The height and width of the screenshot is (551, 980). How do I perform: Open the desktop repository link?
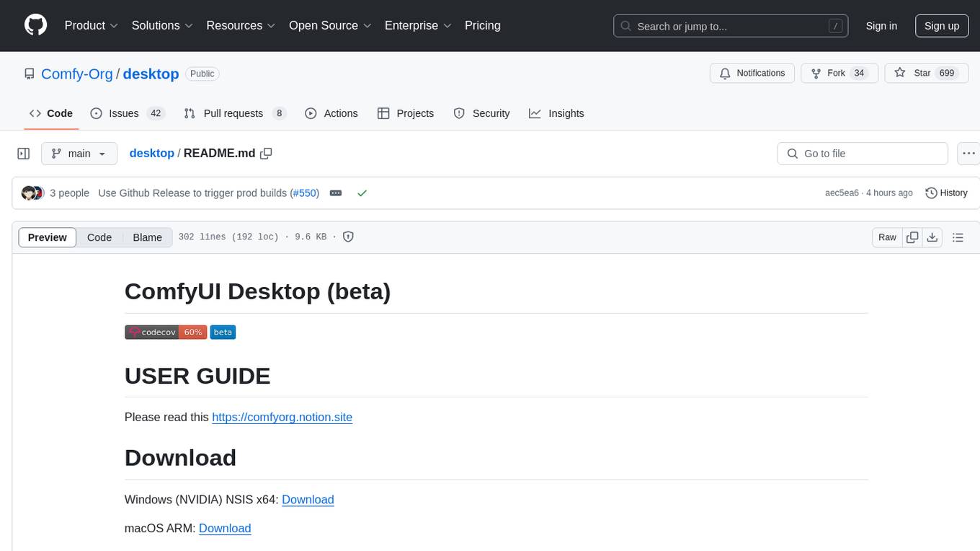[x=151, y=74]
